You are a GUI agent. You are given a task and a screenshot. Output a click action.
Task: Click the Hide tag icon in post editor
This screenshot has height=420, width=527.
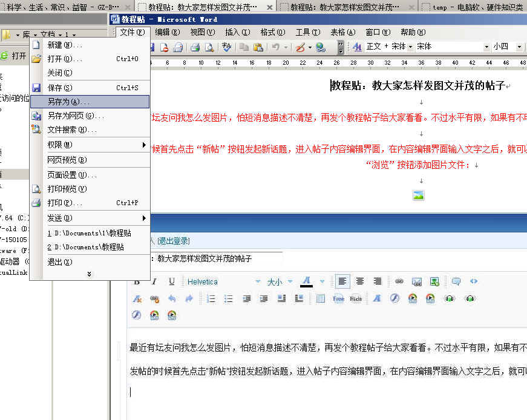pos(356,298)
